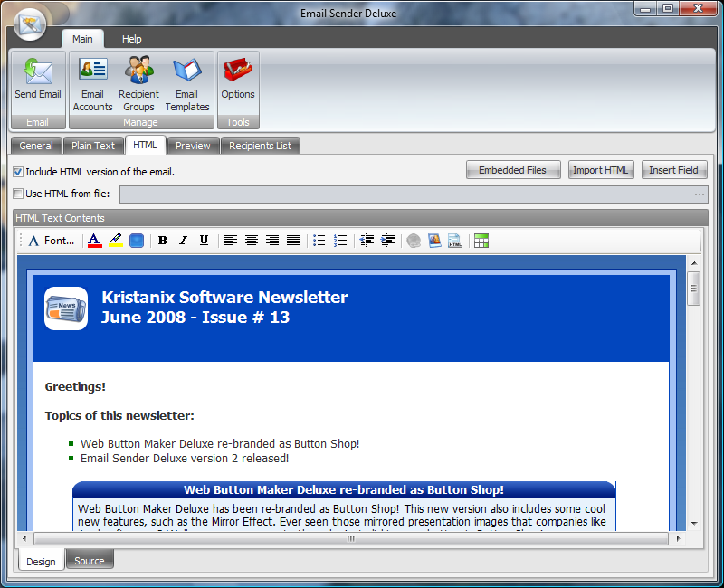724x588 pixels.
Task: Click Import HTML button
Action: tap(601, 170)
